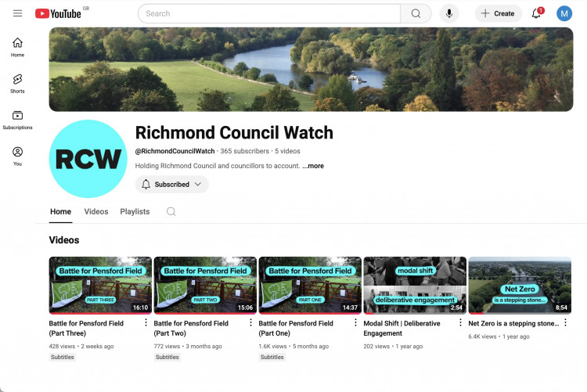Click the Richmond Council Watch channel name

click(234, 132)
